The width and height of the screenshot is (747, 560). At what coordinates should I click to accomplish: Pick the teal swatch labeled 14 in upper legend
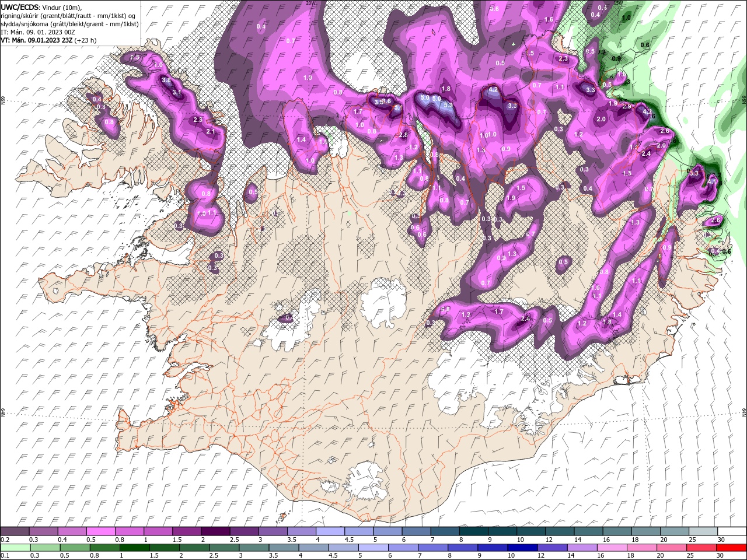click(x=589, y=531)
